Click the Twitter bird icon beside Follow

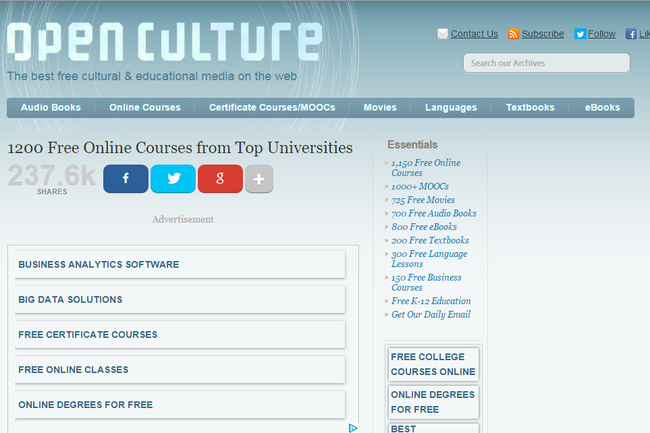(580, 34)
